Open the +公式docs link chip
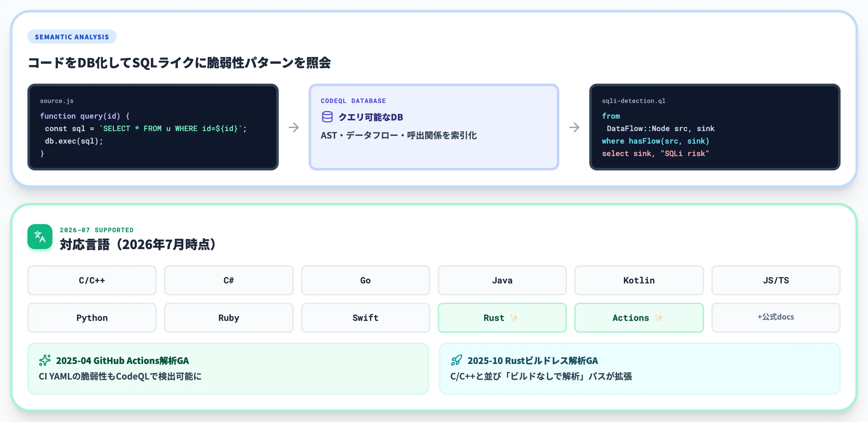The width and height of the screenshot is (868, 422). point(776,318)
